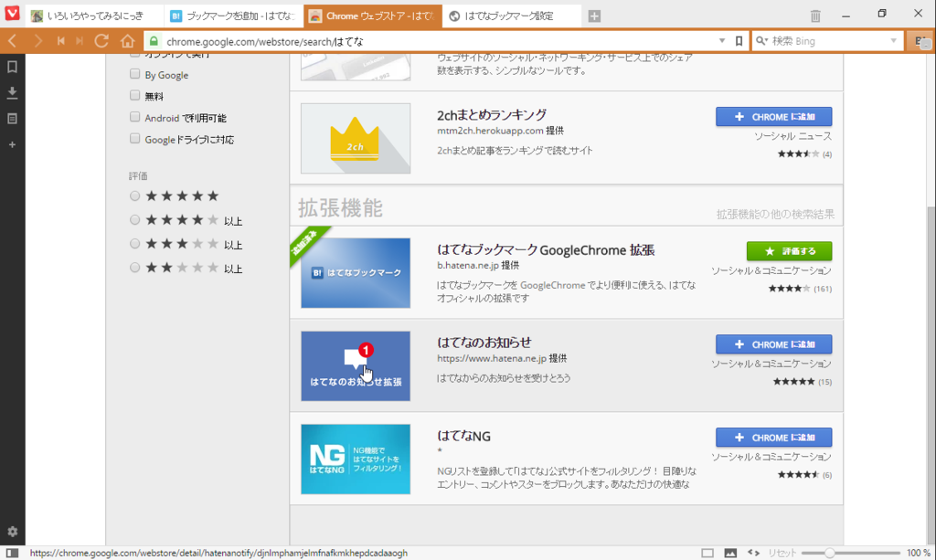Go forward in browser history
This screenshot has height=560, width=936.
coord(38,41)
